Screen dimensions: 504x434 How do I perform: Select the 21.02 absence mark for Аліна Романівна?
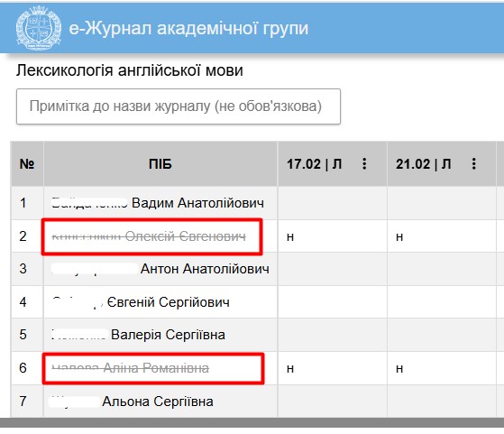tap(399, 369)
